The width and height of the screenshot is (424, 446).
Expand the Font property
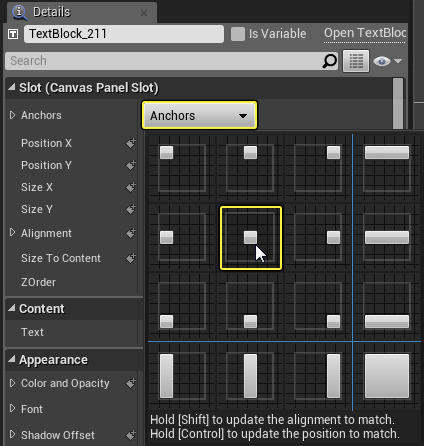[x=12, y=408]
